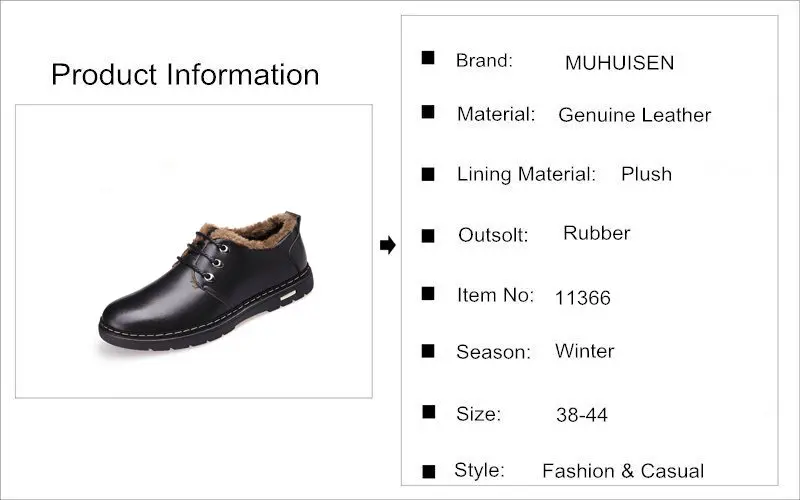Click the Fashion & Casual style text
The width and height of the screenshot is (800, 500).
(623, 471)
